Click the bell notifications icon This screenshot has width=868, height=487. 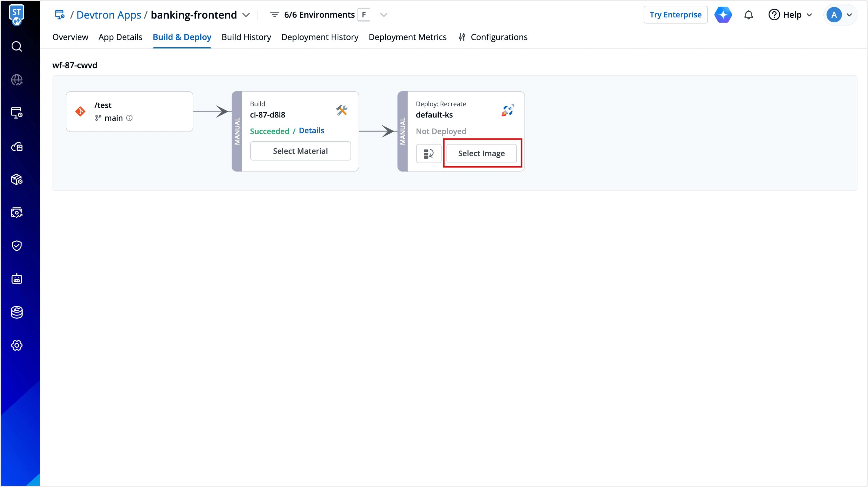coord(748,15)
